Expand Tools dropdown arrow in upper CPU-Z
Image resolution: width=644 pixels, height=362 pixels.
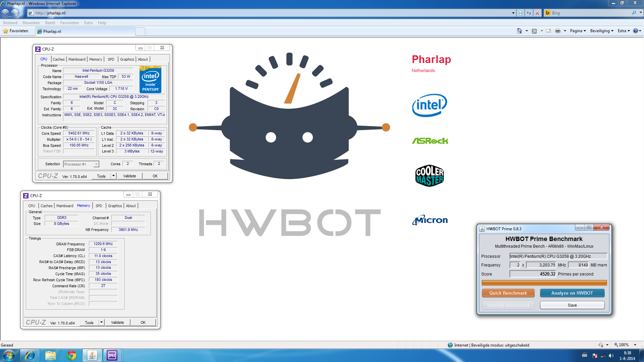113,176
